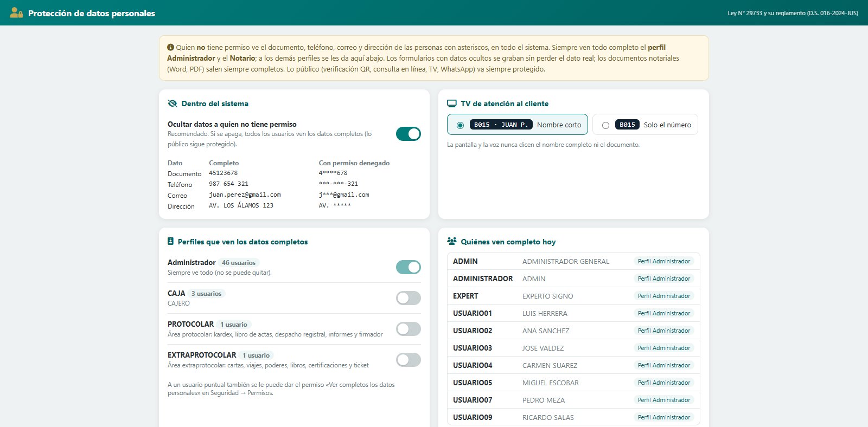Click the Protección de datos personales title
868x427 pixels.
tap(92, 14)
